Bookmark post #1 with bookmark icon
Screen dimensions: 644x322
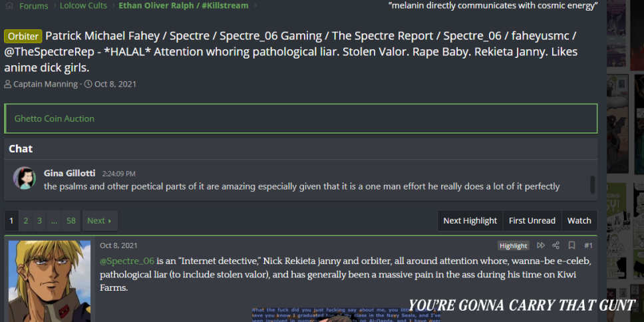coord(571,245)
